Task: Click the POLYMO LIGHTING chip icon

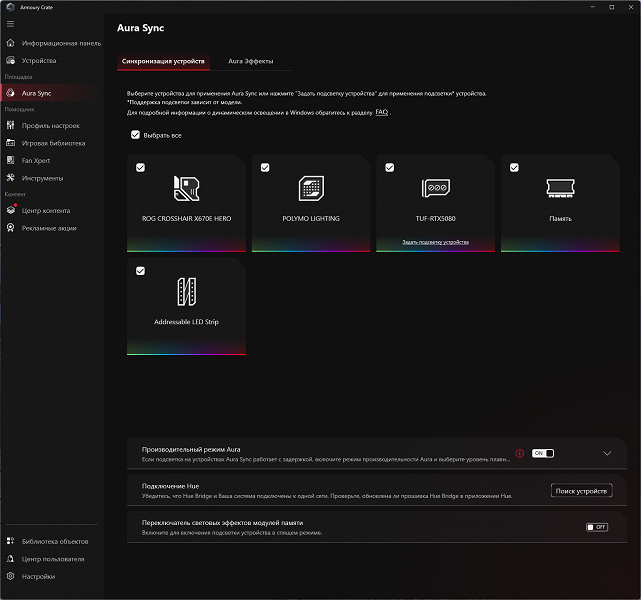Action: [311, 188]
